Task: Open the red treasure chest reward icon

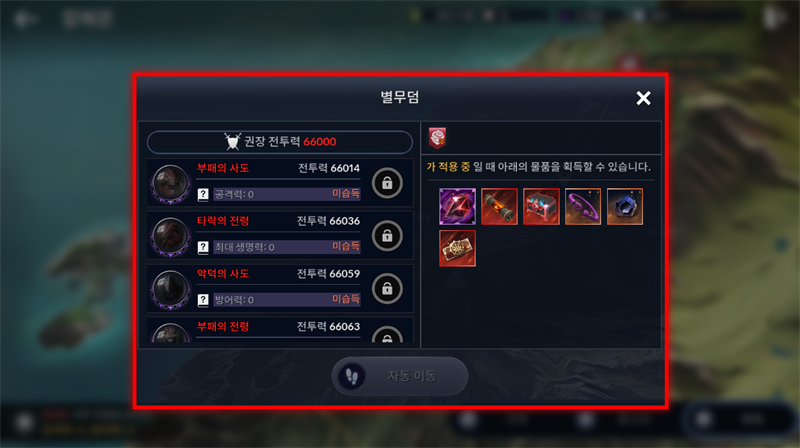Action: point(541,207)
